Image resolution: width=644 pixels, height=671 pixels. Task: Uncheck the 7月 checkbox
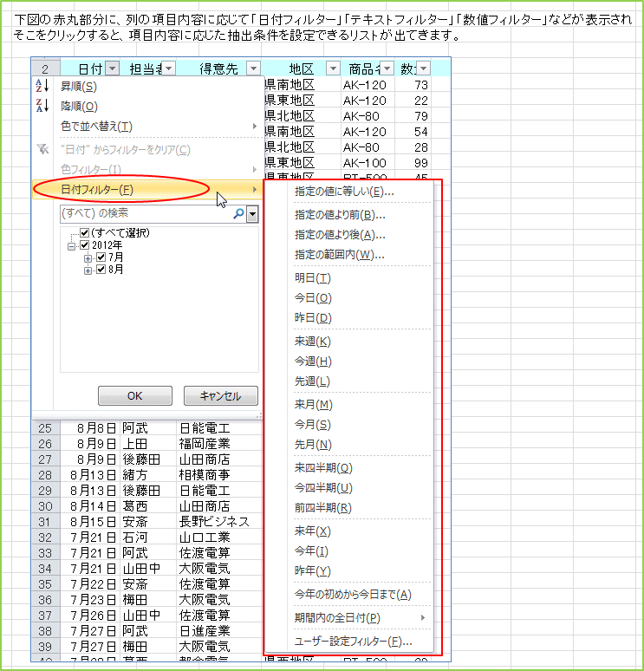pos(101,257)
